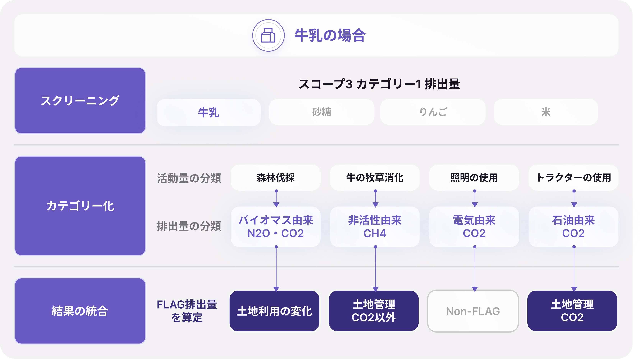Click the 結果の統合 step block
Image resolution: width=644 pixels, height=359 pixels.
coord(80,311)
